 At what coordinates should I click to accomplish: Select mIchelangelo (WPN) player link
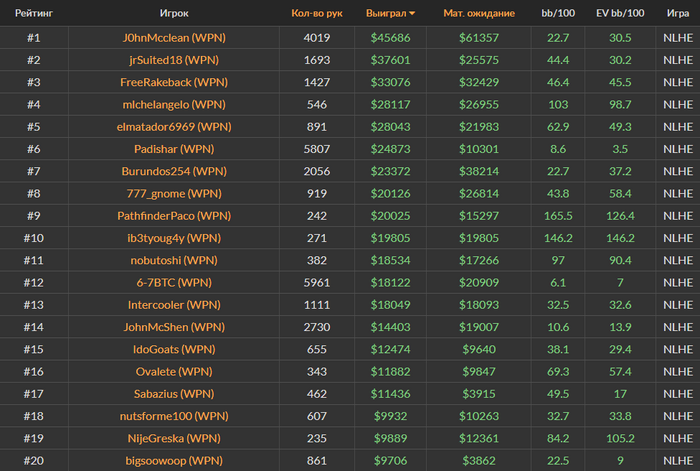click(x=174, y=104)
